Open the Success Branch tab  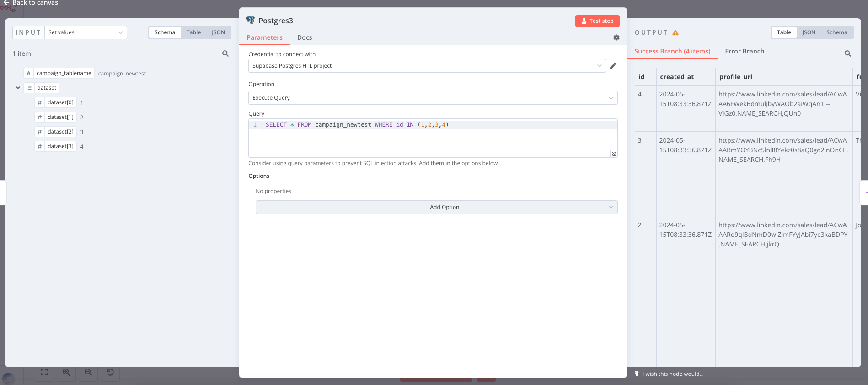[672, 51]
